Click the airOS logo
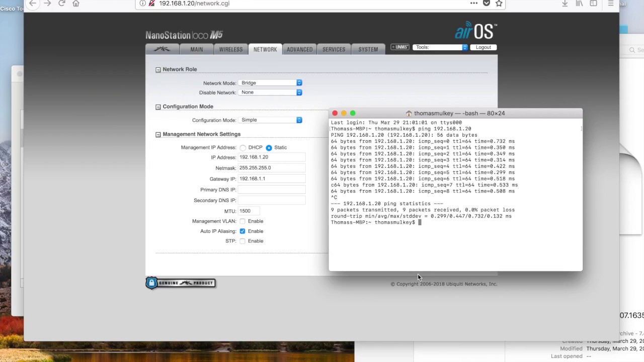Screen dimensions: 644x362 (475, 31)
